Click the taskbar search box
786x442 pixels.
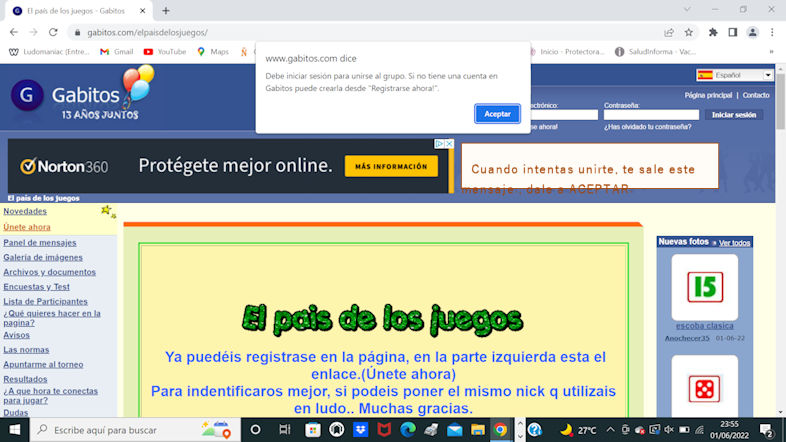point(135,430)
